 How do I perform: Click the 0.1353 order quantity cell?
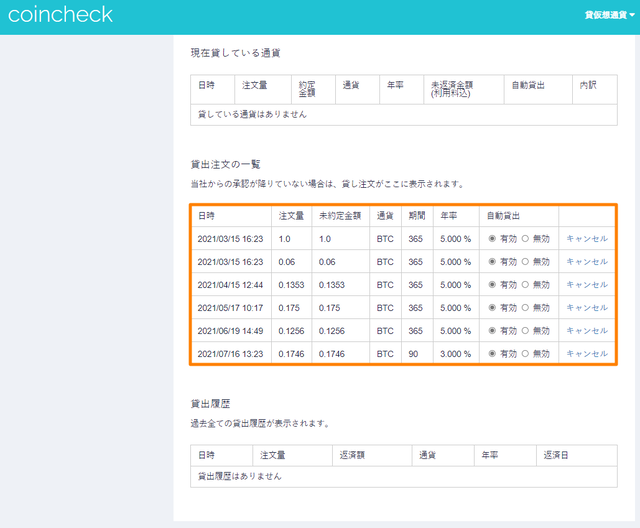coord(291,285)
